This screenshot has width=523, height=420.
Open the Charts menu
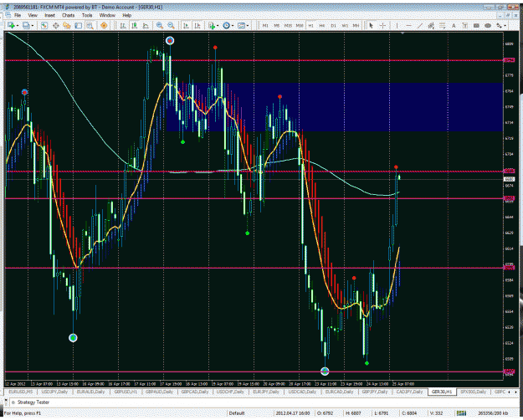(68, 15)
